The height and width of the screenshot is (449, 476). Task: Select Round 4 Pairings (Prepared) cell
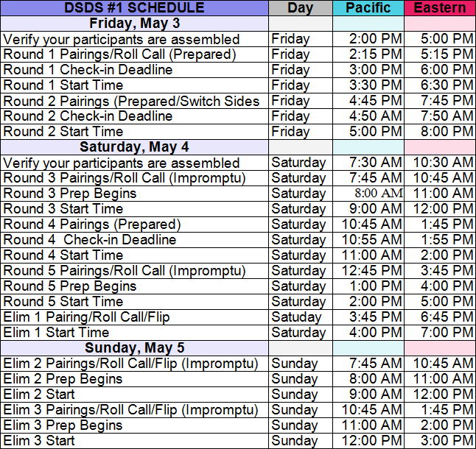[x=92, y=224]
